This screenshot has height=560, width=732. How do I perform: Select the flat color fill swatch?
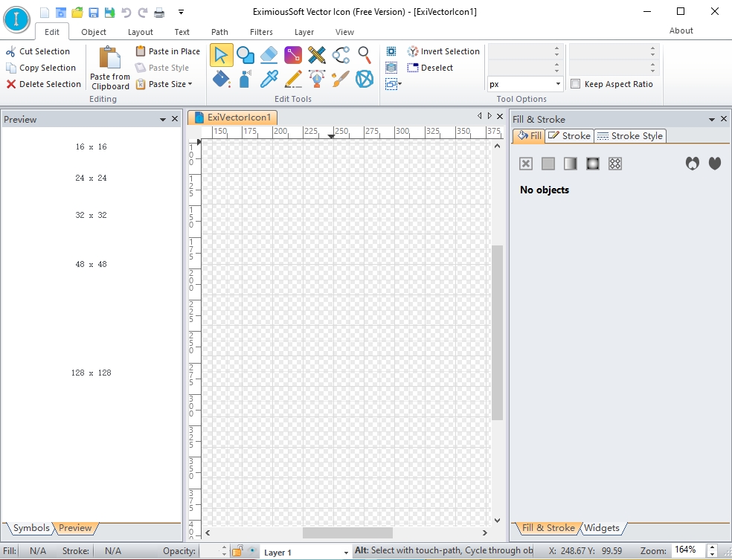point(548,164)
